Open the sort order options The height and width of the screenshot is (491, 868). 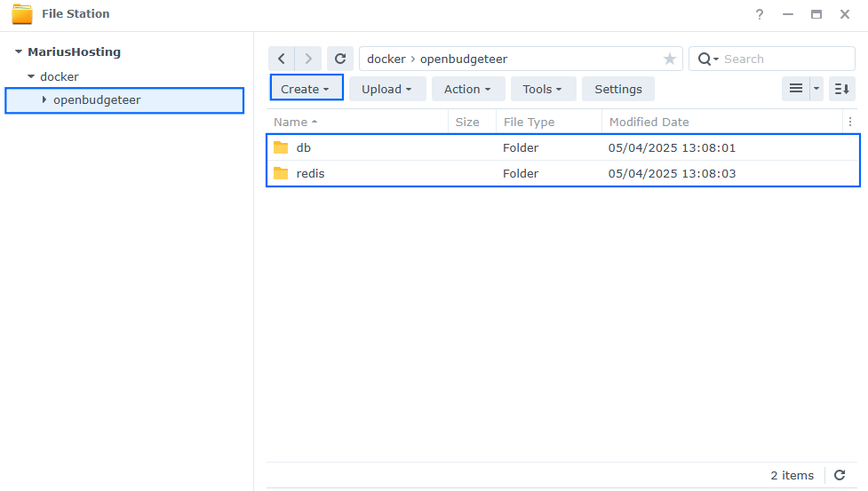click(841, 89)
